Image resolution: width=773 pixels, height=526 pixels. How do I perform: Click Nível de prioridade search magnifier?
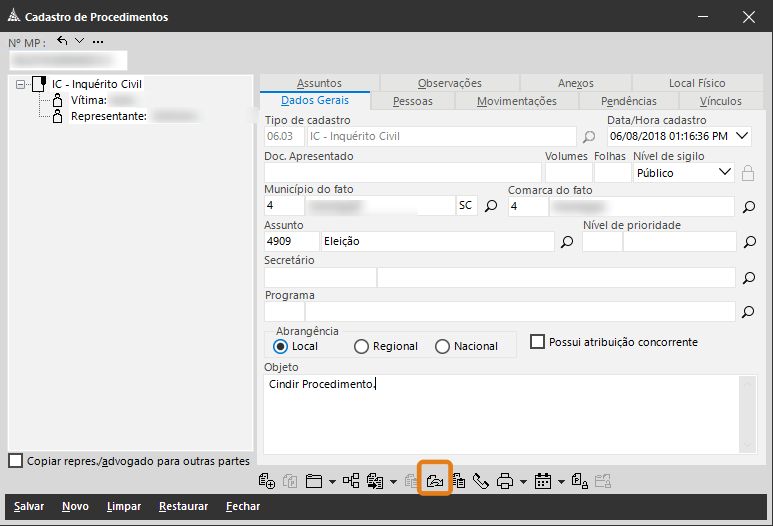click(x=750, y=242)
